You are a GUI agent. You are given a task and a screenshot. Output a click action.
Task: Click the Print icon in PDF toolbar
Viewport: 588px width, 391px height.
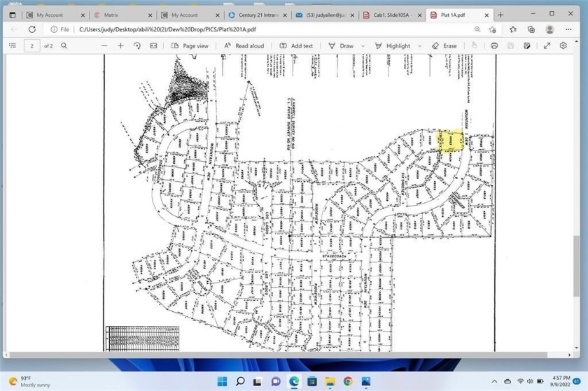(x=494, y=45)
